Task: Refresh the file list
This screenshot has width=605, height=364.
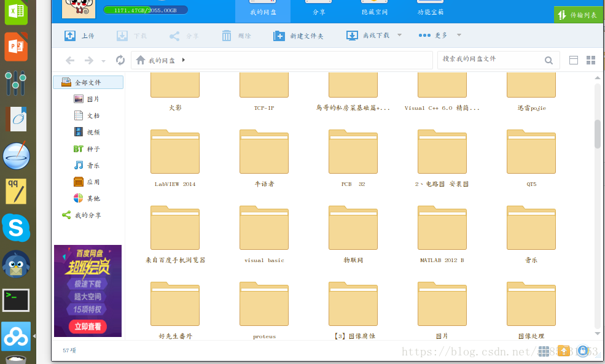Action: point(120,60)
